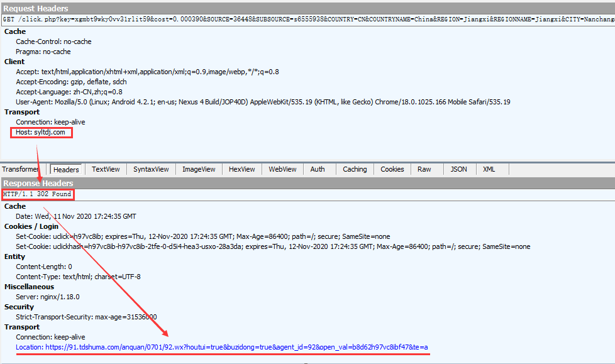The height and width of the screenshot is (364, 615).
Task: Open the JSON tab
Action: click(x=458, y=169)
